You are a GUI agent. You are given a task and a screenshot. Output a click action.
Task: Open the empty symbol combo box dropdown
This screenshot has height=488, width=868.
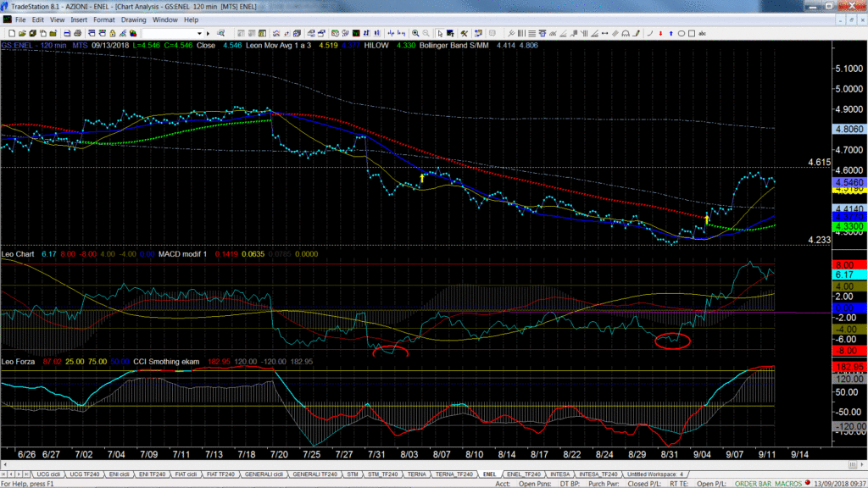pyautogui.click(x=199, y=33)
